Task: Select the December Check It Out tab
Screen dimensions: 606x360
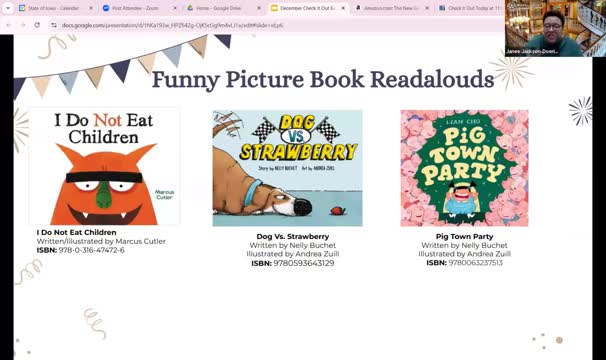Action: coord(308,8)
